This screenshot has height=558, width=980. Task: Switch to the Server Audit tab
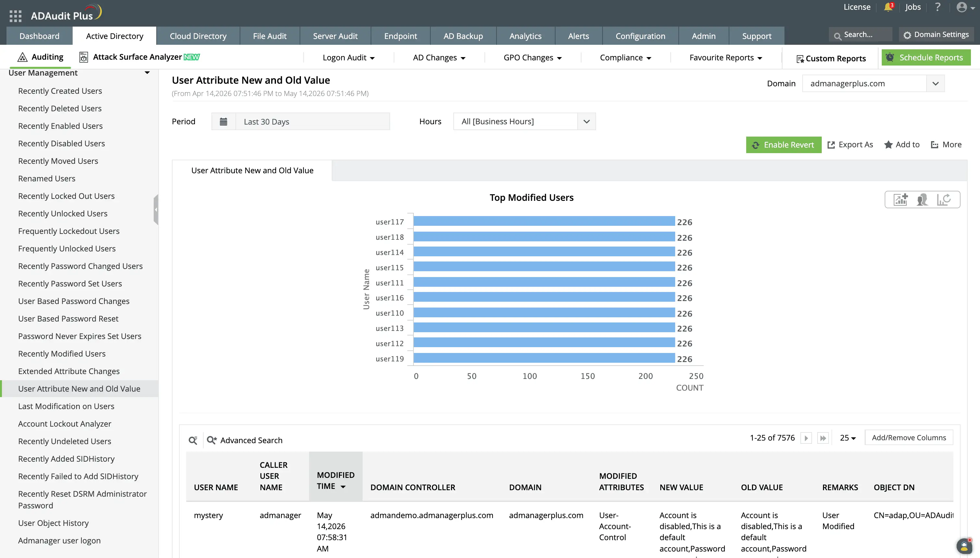pos(335,36)
